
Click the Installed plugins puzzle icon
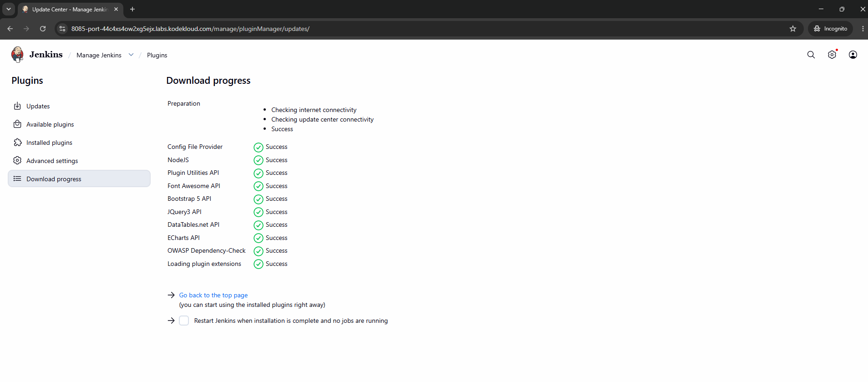[x=17, y=143]
